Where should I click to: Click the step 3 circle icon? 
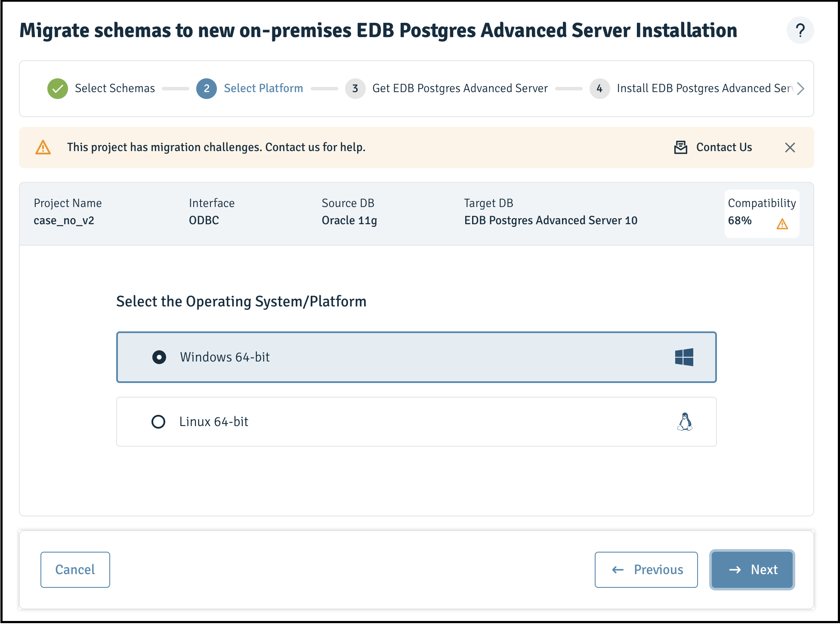point(355,89)
